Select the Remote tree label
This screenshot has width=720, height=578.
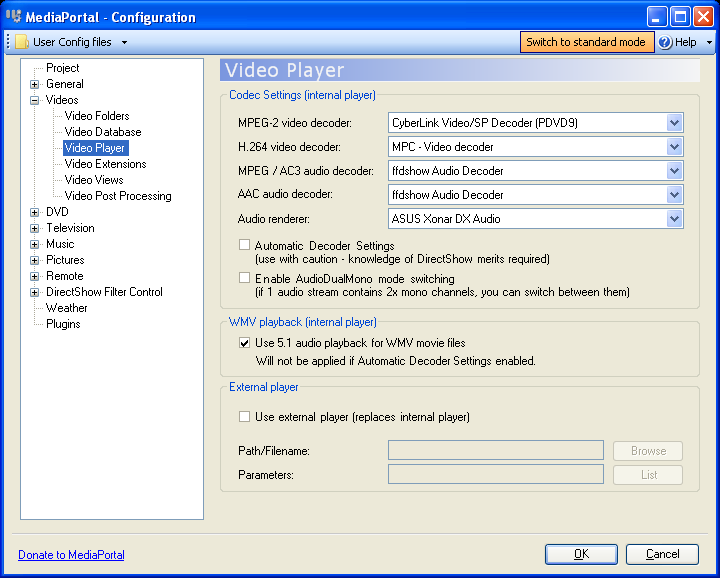click(65, 276)
